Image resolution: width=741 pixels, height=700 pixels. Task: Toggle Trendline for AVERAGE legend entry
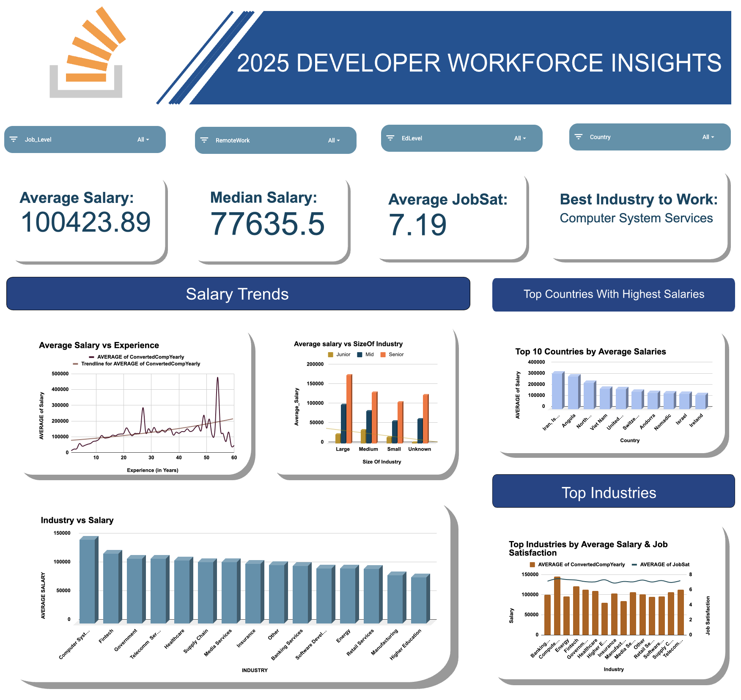point(140,364)
